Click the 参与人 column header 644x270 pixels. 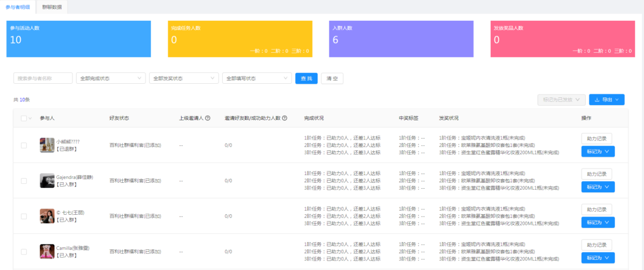(x=47, y=118)
